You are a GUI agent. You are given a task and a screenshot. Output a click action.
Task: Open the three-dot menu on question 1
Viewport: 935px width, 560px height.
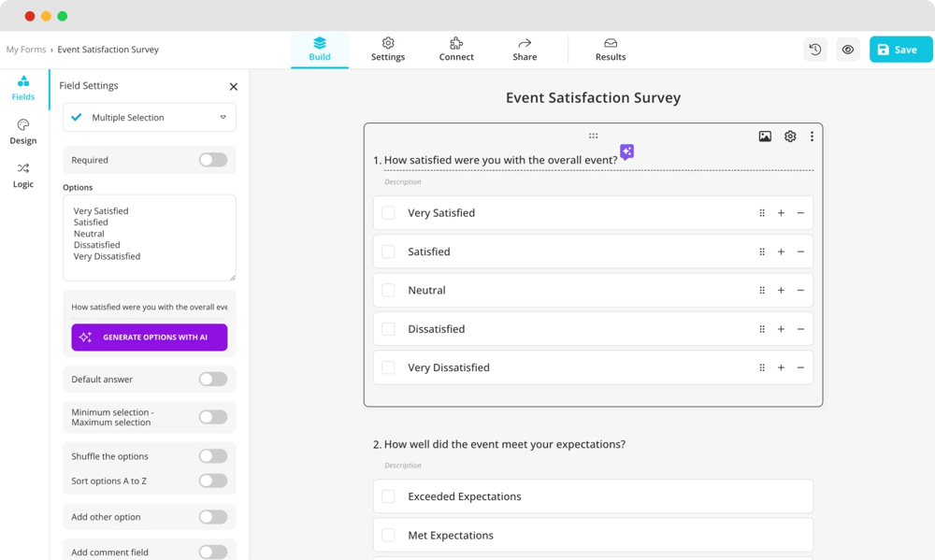(x=812, y=136)
